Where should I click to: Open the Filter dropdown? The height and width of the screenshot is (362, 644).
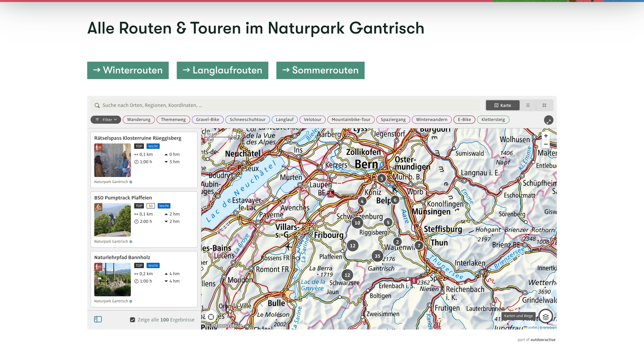point(106,120)
